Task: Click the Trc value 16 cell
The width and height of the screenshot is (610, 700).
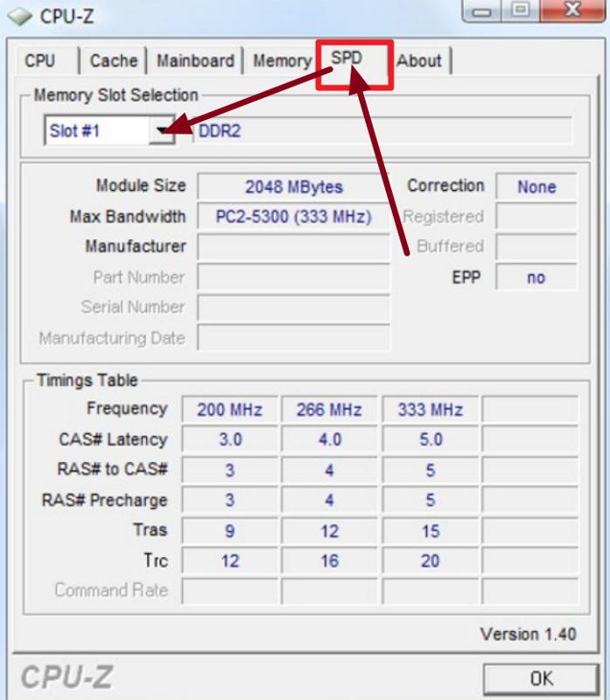Action: (329, 561)
